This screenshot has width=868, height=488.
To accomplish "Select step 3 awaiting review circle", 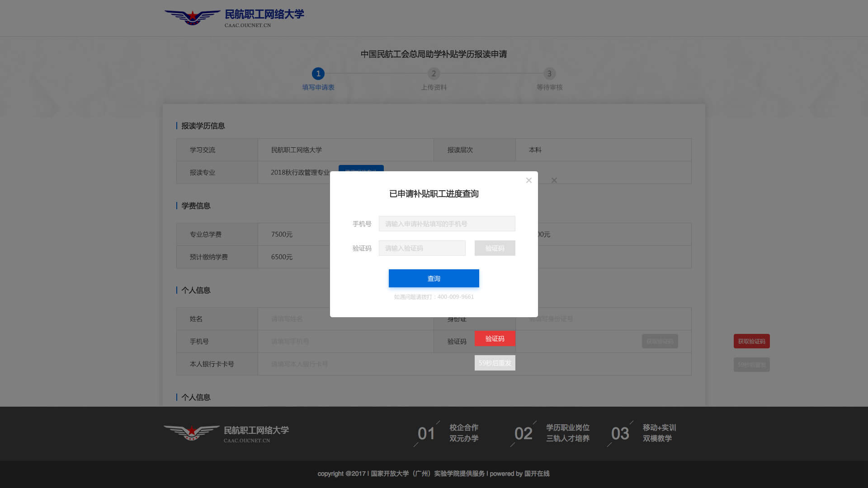I will [549, 74].
